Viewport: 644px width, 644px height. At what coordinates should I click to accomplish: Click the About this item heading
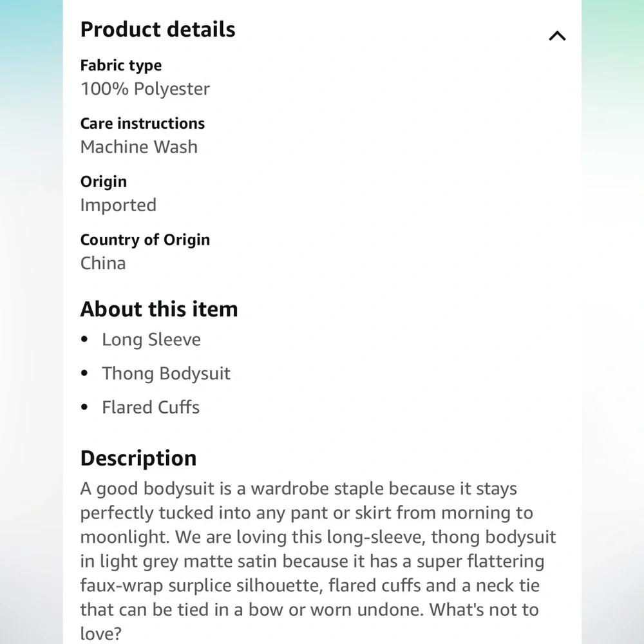(x=159, y=309)
